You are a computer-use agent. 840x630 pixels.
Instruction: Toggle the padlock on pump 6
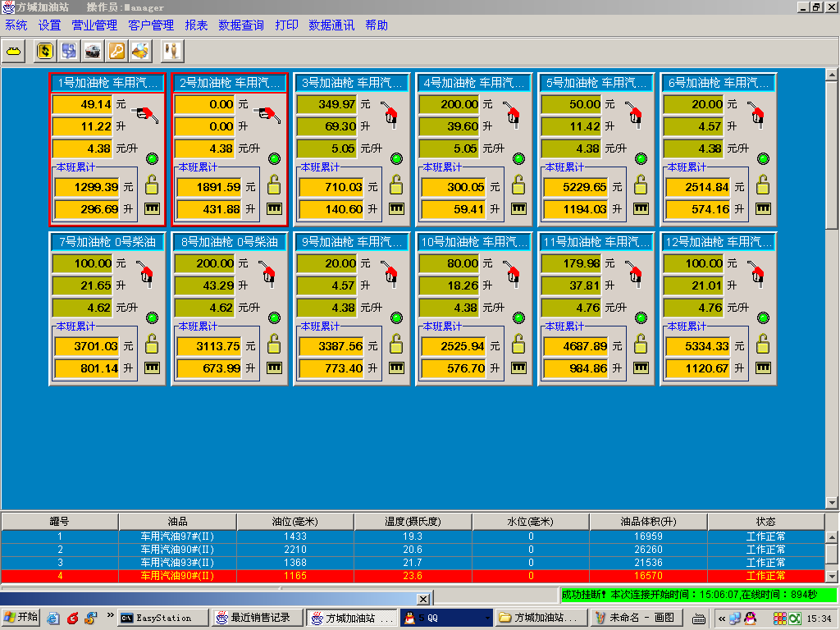pos(762,185)
